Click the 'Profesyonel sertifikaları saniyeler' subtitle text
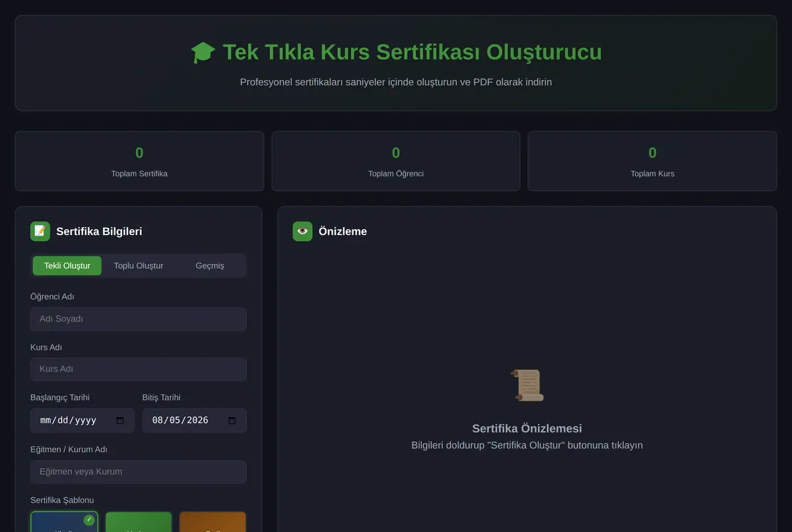Screen dimensions: 792x532 tap(396, 83)
